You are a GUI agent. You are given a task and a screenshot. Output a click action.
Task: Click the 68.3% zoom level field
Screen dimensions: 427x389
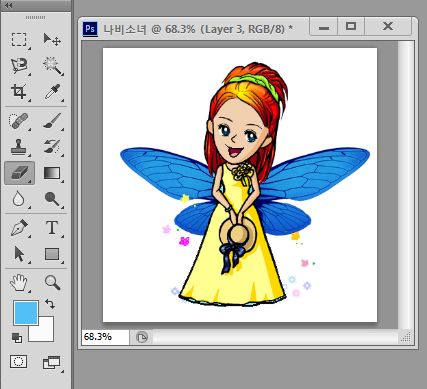105,337
